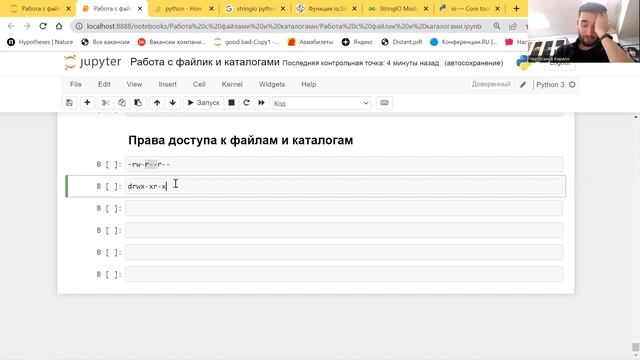Click the last empty code cell

coord(344,274)
